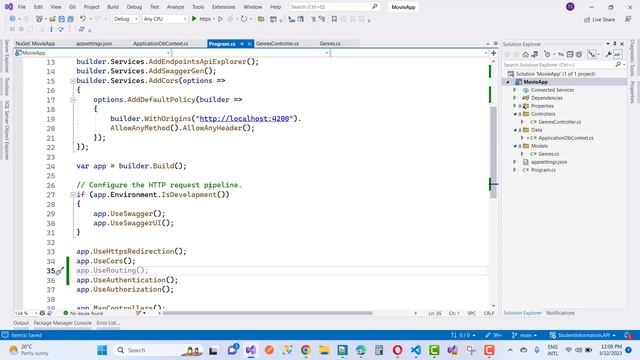Open the Error List tab
Viewport: 640px width, 360px height.
pyautogui.click(x=108, y=323)
